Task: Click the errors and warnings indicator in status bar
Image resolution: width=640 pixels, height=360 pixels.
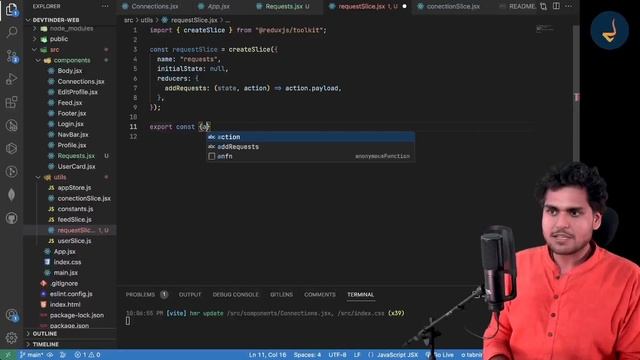Action: pos(87,355)
